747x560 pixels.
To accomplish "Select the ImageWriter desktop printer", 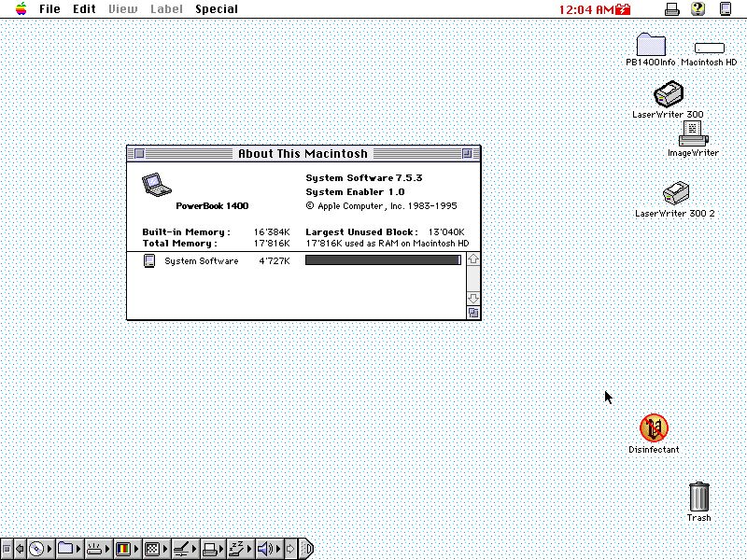I will [x=693, y=133].
